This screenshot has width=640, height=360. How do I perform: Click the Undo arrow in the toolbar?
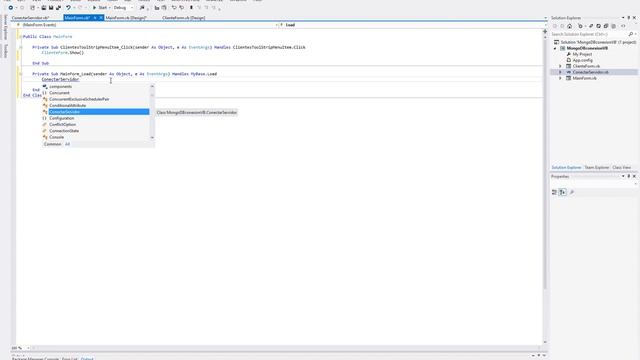pyautogui.click(x=68, y=7)
